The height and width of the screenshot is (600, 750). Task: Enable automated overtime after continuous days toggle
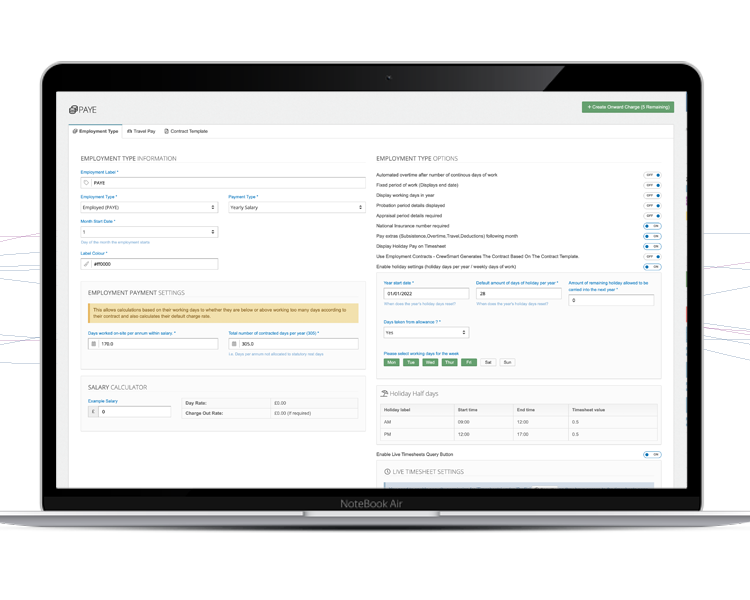click(652, 175)
